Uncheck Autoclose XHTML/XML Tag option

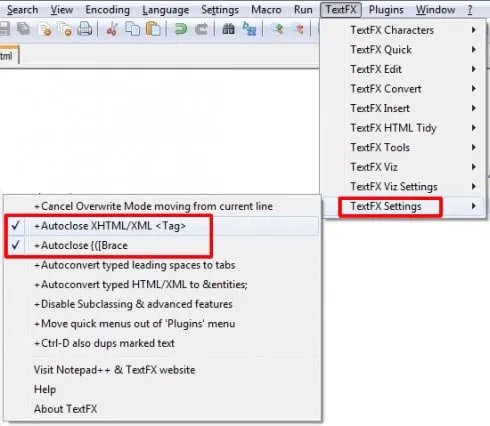click(x=161, y=226)
